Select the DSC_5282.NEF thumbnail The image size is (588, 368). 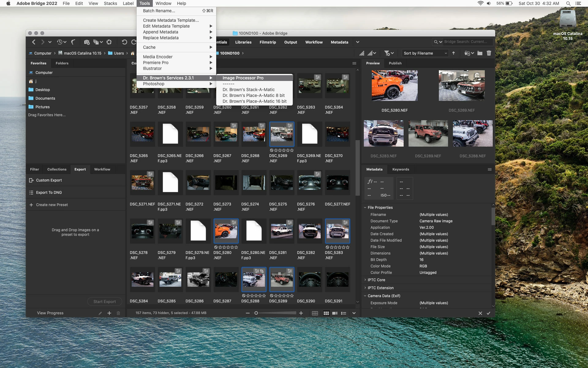tap(310, 231)
